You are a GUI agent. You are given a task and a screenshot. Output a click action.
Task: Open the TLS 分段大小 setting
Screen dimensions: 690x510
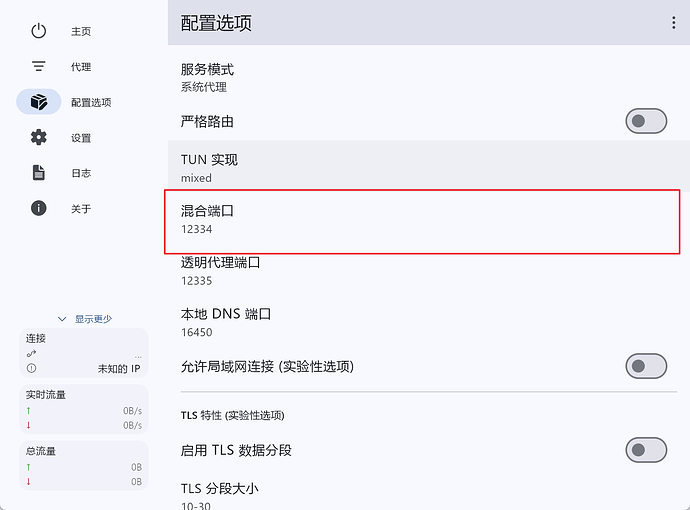[400, 494]
